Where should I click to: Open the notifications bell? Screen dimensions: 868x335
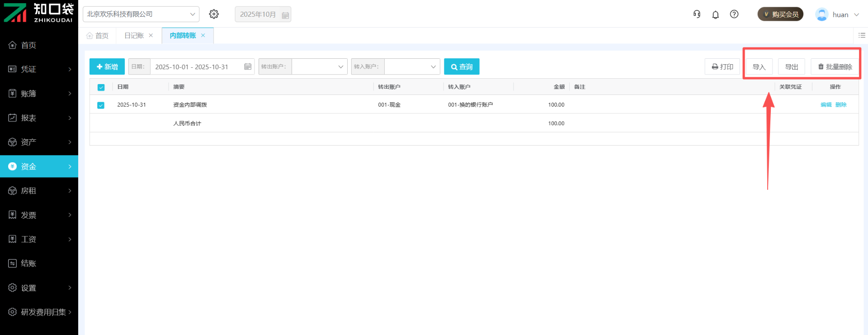(x=715, y=14)
